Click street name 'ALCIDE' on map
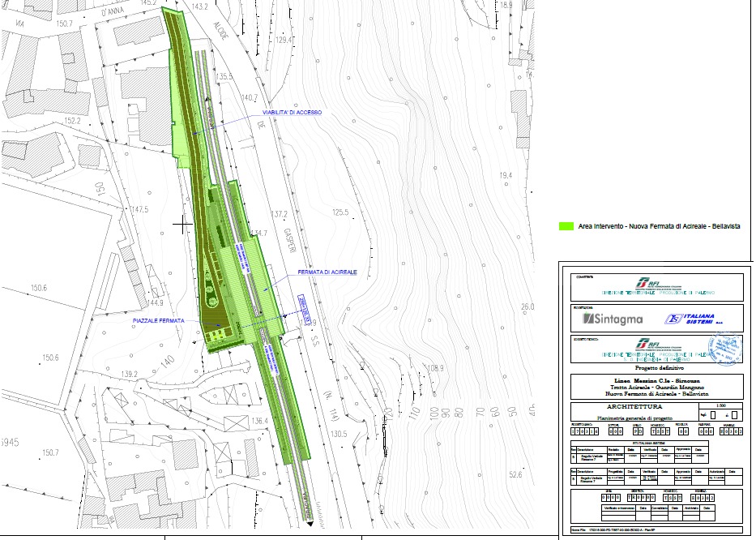The image size is (756, 540). click(x=220, y=31)
